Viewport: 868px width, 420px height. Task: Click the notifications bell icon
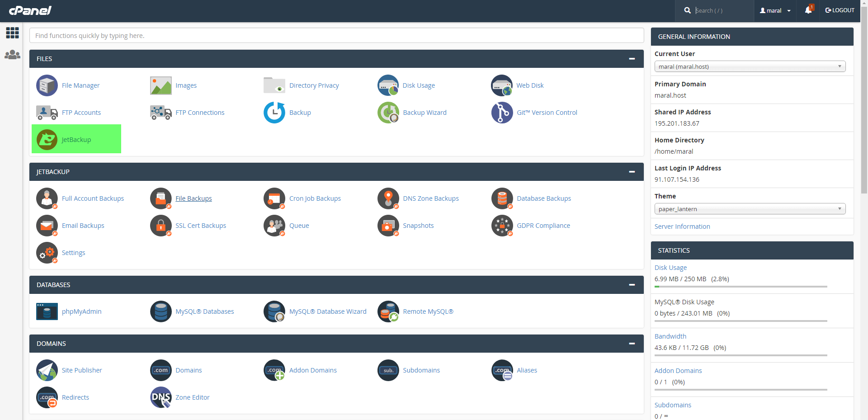click(808, 10)
